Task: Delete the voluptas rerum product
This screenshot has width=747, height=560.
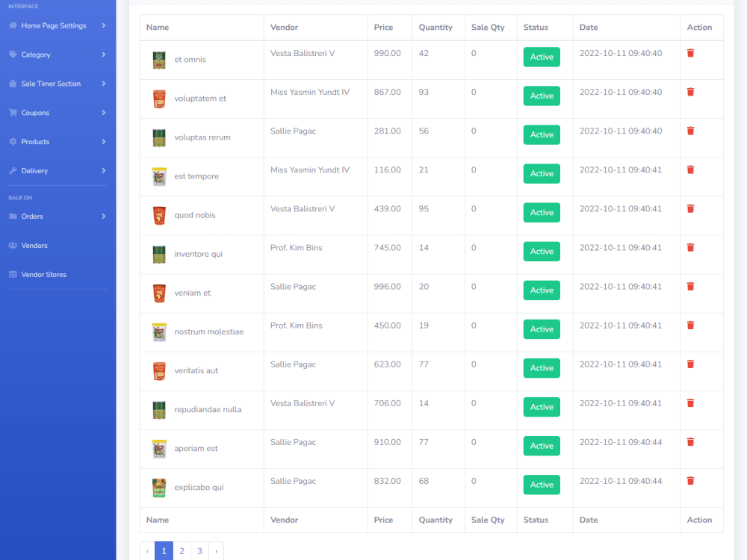Action: click(x=690, y=131)
